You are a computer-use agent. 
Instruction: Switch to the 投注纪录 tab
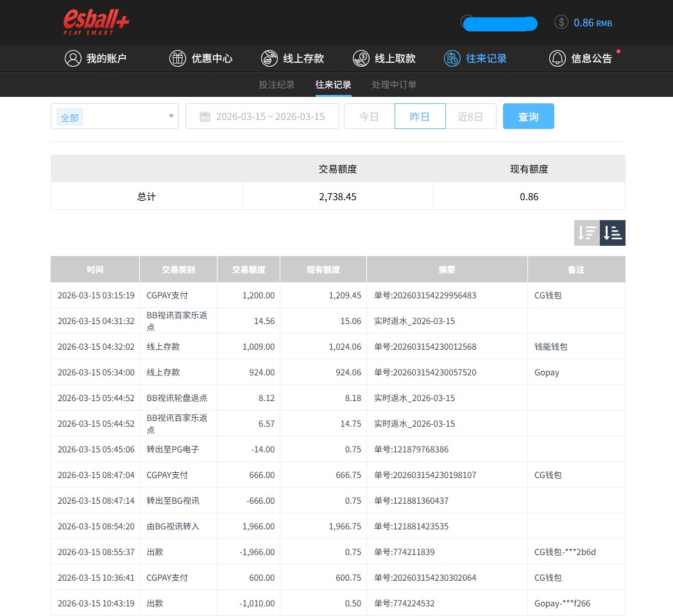[x=277, y=84]
